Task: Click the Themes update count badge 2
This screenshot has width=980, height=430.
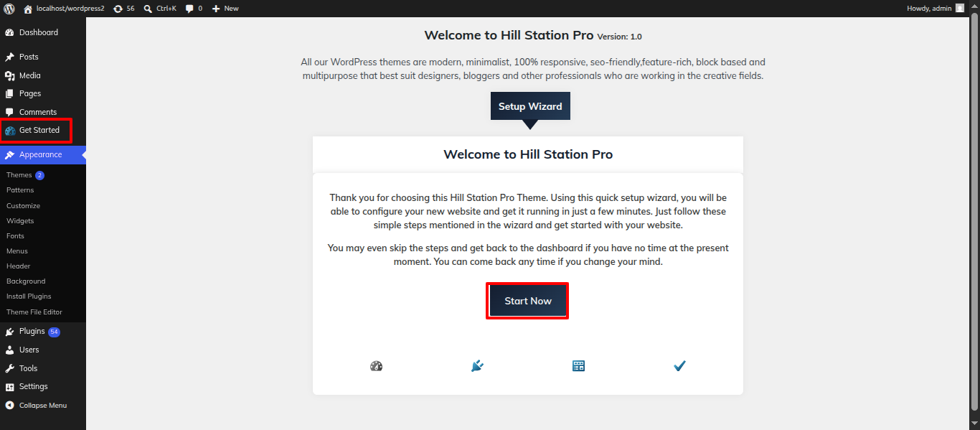Action: click(39, 175)
